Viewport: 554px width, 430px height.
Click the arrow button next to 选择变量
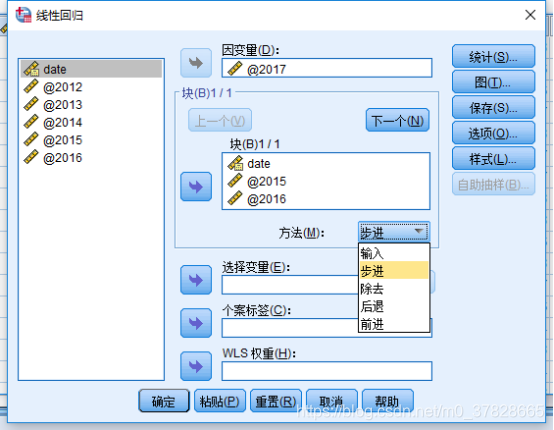196,281
